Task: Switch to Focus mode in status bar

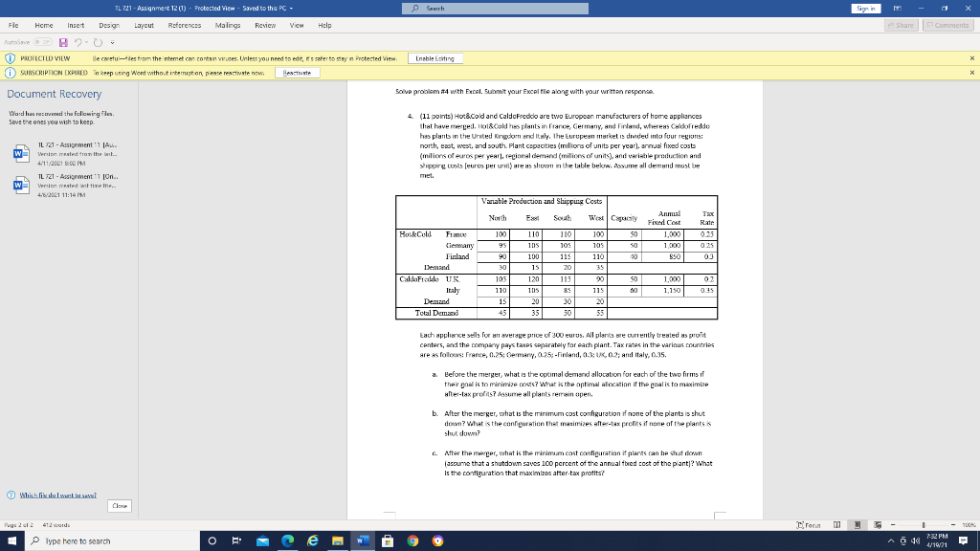Action: [x=807, y=525]
